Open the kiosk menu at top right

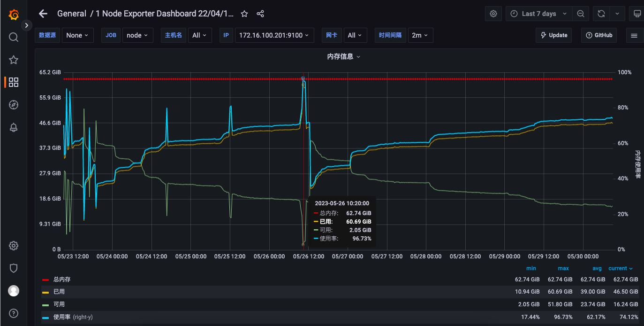pos(636,13)
